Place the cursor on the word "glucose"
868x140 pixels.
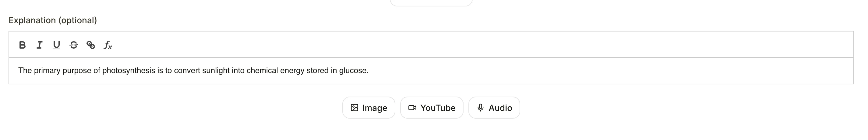tap(354, 71)
